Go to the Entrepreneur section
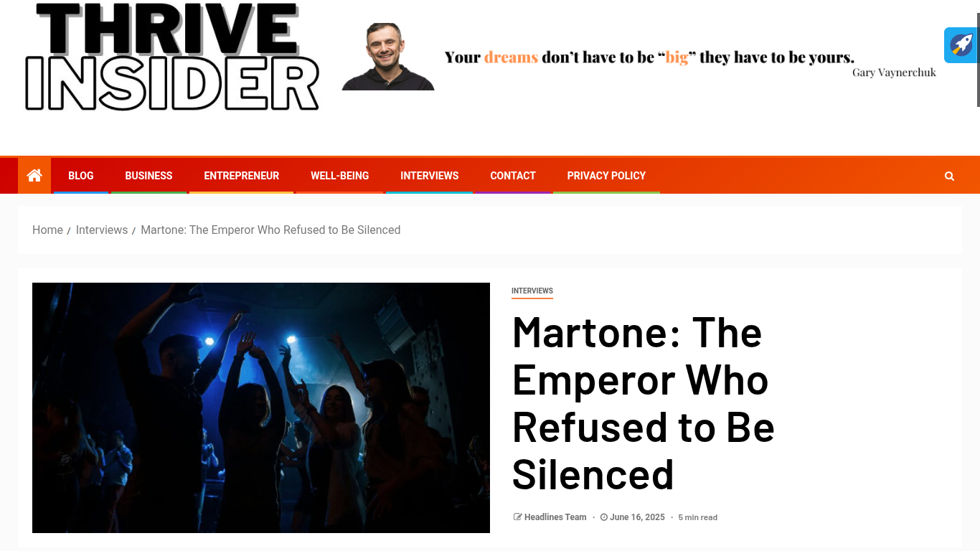The height and width of the screenshot is (551, 980). coord(241,176)
